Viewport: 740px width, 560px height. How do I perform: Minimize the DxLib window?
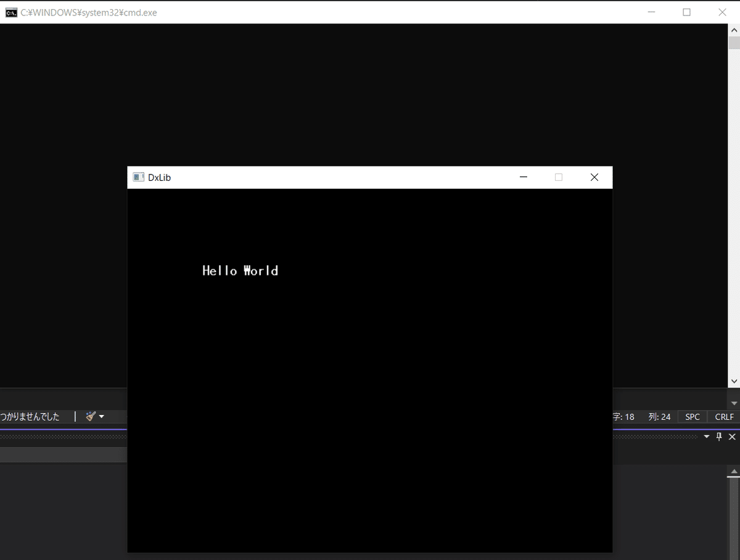click(x=524, y=178)
